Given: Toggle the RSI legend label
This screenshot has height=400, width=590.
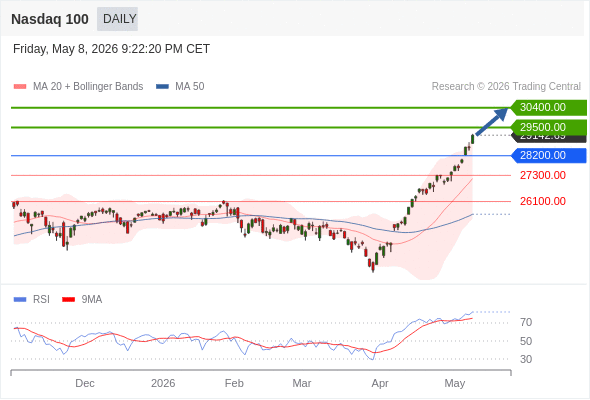Looking at the screenshot, I should point(41,300).
